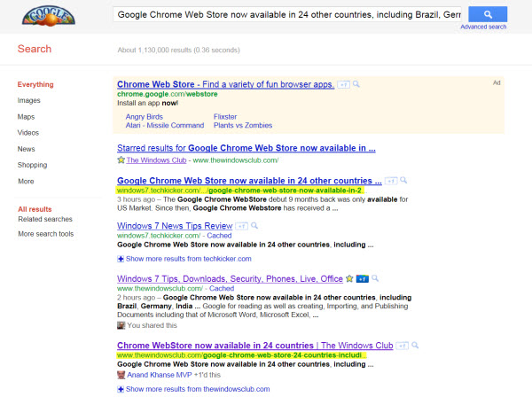Click +1 button beside Chrome Web Store ad
The width and height of the screenshot is (532, 397).
pyautogui.click(x=343, y=84)
